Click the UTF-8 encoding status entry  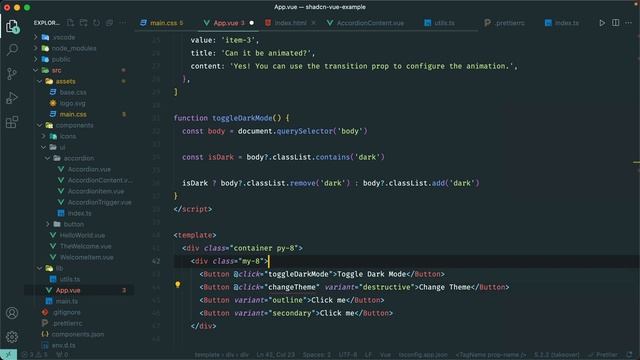click(x=348, y=355)
